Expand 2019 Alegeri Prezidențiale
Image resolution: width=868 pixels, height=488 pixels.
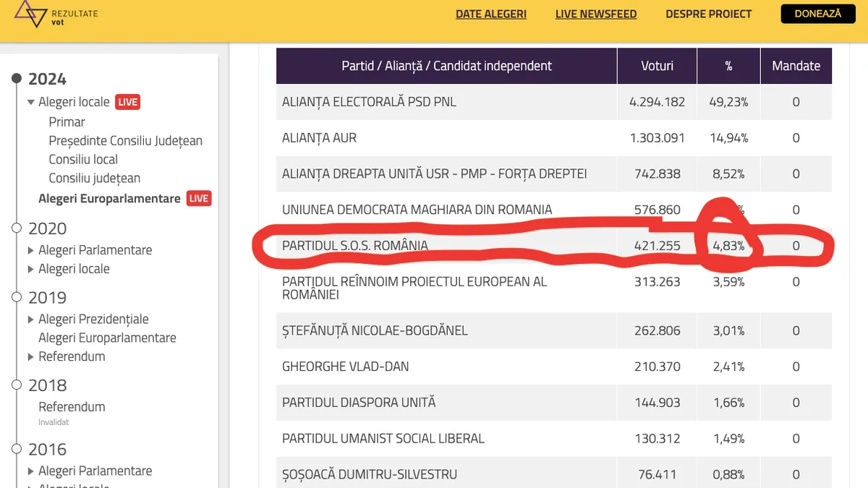[31, 320]
